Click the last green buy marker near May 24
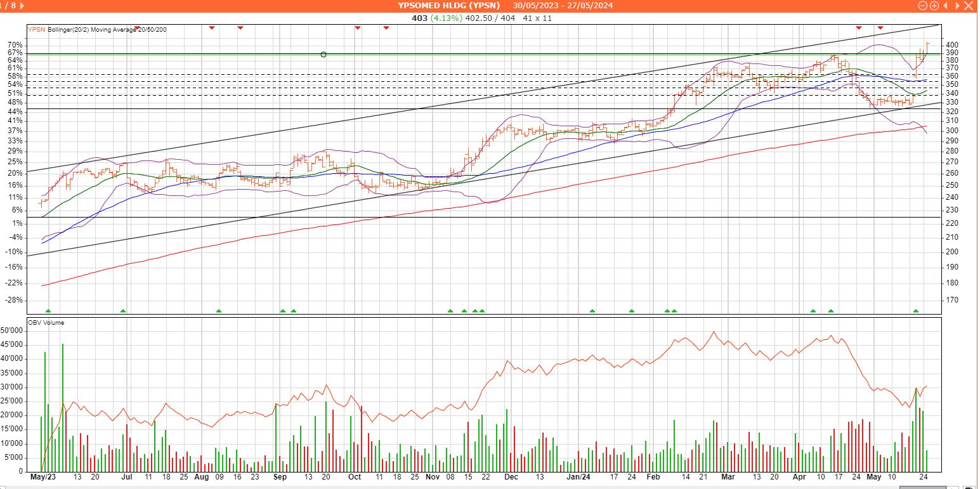Screen dimensions: 980x489 coord(915,311)
